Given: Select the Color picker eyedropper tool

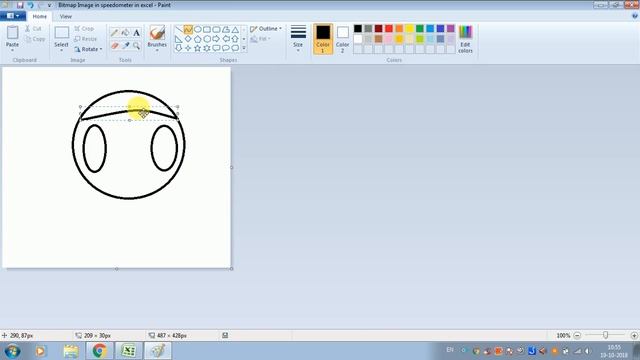Looking at the screenshot, I should coord(126,46).
